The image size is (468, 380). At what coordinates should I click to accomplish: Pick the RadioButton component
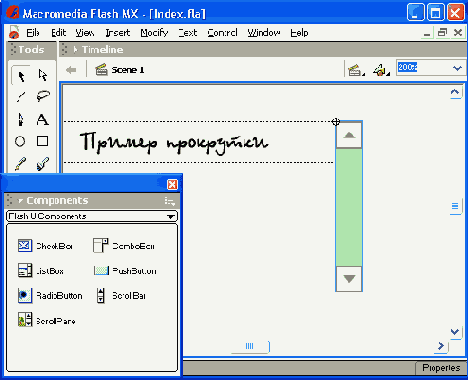coord(50,295)
